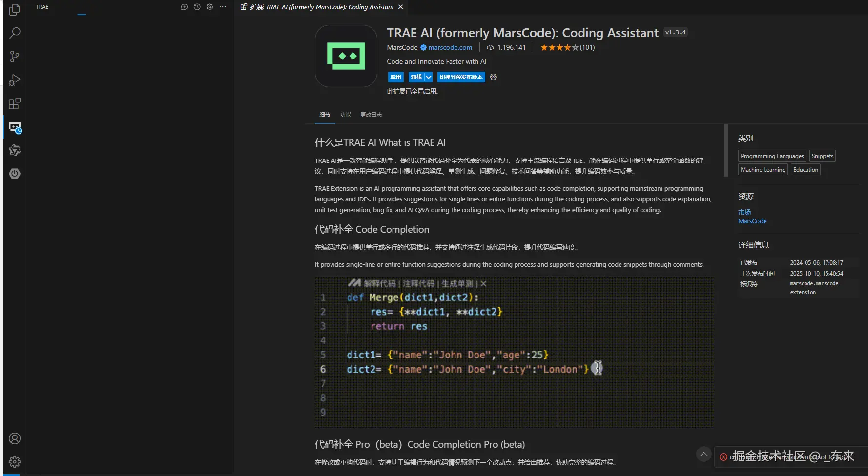Open the Extensions view
This screenshot has width=868, height=476.
(x=15, y=103)
